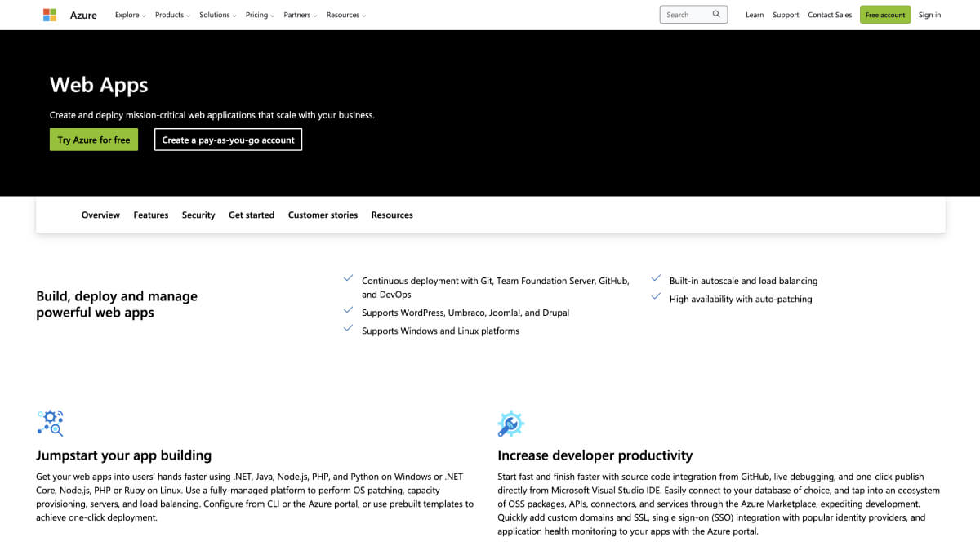Visit the Support link
The width and height of the screenshot is (980, 555).
pyautogui.click(x=786, y=15)
